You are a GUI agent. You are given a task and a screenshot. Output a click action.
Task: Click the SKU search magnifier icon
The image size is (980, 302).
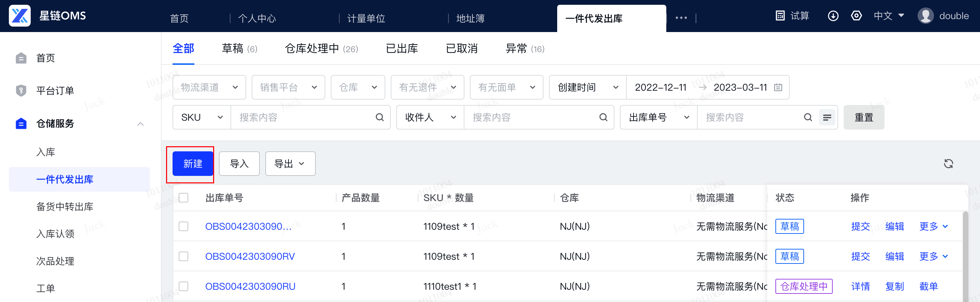(379, 117)
